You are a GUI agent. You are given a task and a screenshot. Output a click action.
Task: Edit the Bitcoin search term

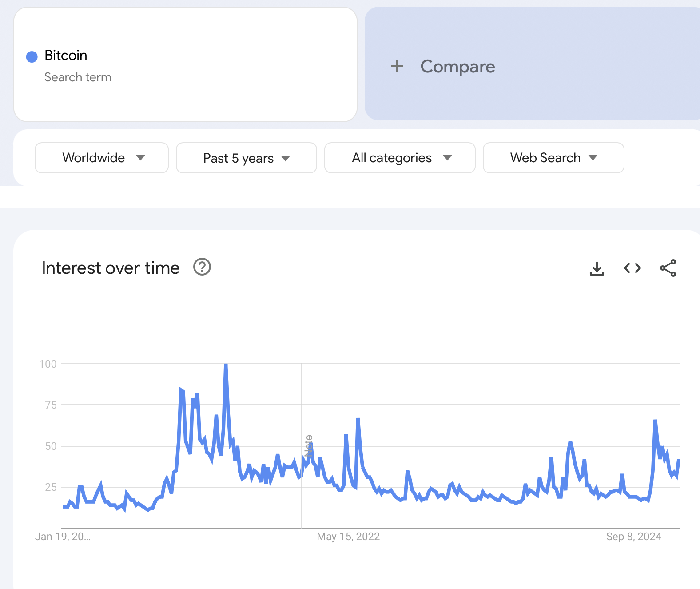click(x=66, y=56)
